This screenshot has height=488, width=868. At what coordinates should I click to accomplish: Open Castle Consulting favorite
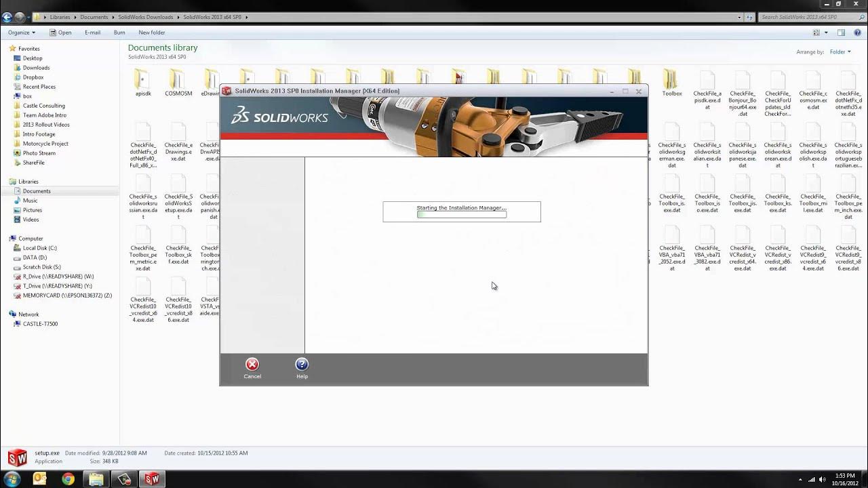44,106
